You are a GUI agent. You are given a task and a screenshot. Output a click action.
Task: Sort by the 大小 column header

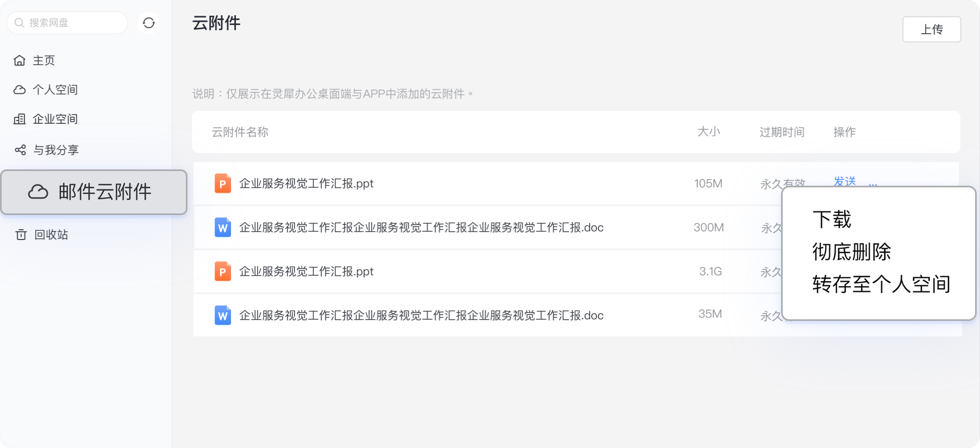(708, 132)
